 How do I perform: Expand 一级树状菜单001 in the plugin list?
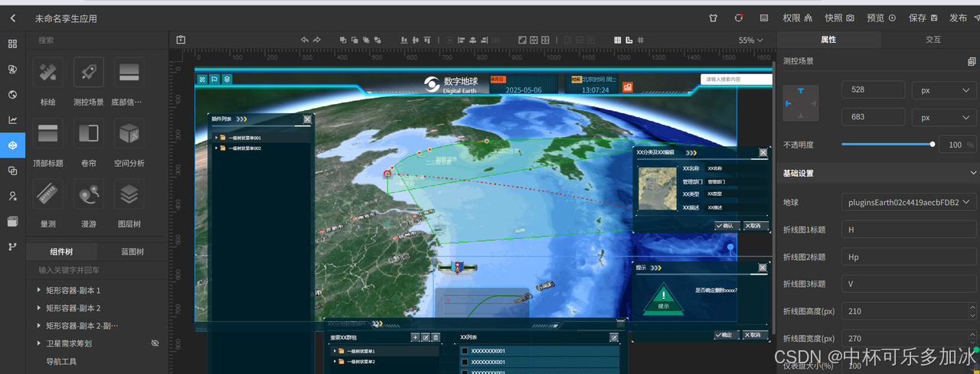217,138
